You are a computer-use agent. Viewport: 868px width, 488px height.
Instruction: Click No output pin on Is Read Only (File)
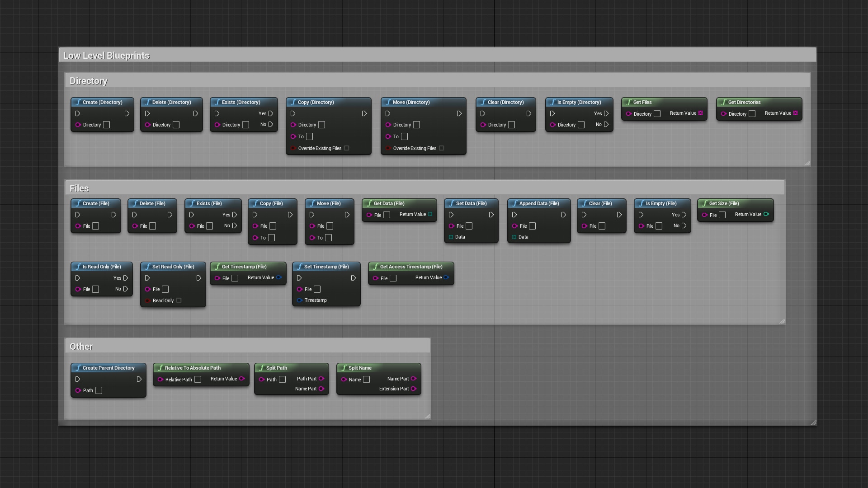(126, 289)
